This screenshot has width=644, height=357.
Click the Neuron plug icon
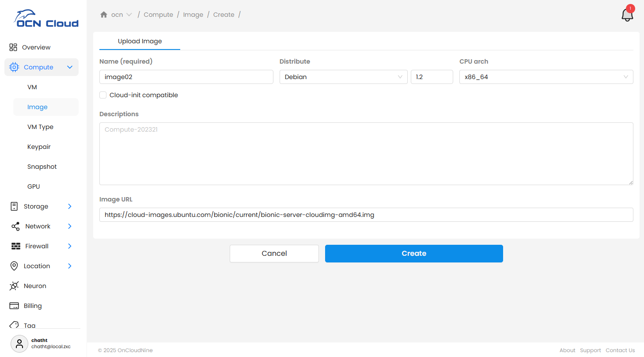14,286
